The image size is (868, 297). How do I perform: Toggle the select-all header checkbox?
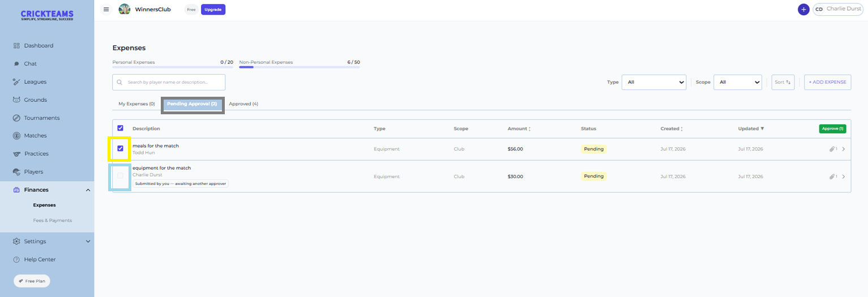(x=120, y=128)
